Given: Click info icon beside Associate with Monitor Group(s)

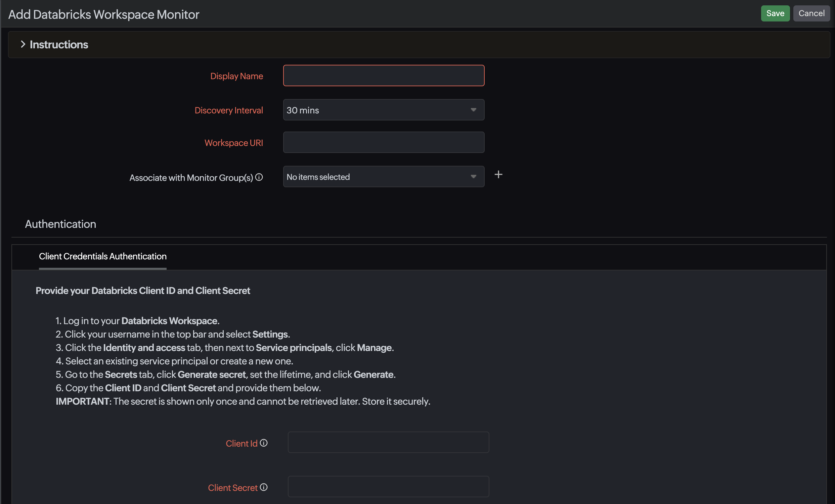Looking at the screenshot, I should click(x=259, y=177).
